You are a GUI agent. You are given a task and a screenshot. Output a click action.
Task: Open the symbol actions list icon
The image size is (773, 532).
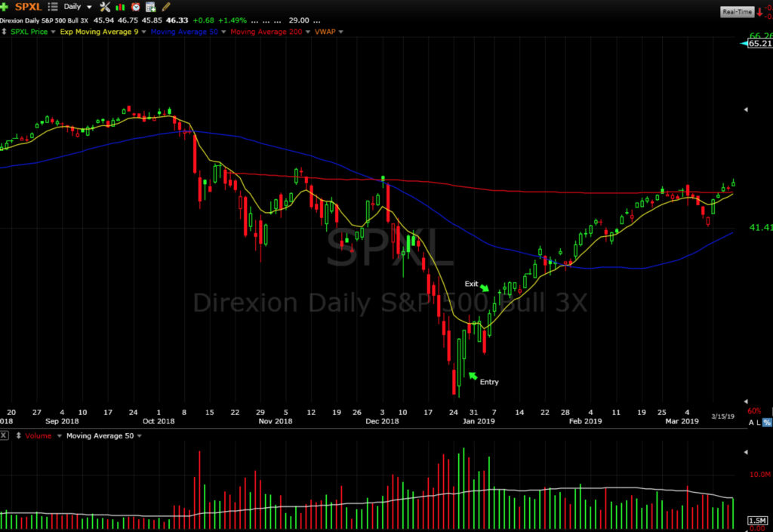[53, 7]
